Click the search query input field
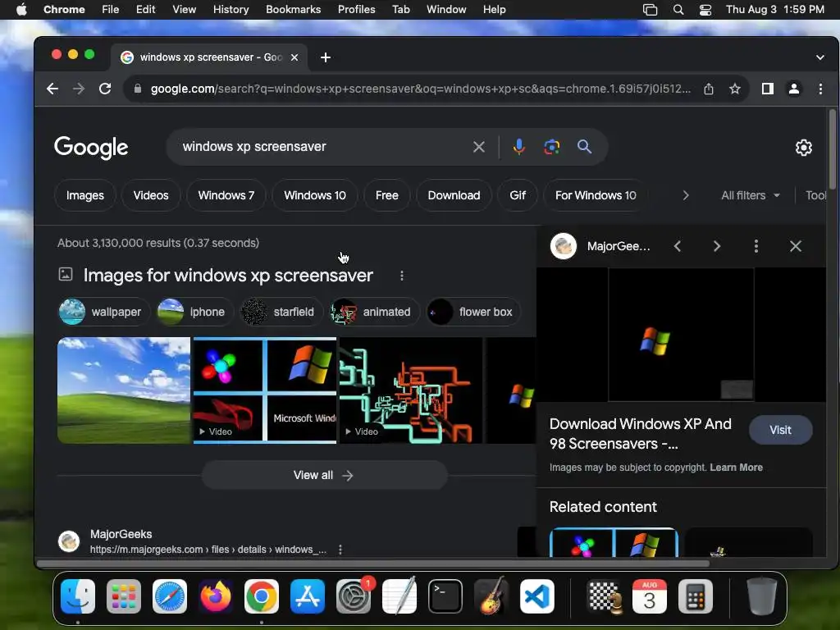 322,147
